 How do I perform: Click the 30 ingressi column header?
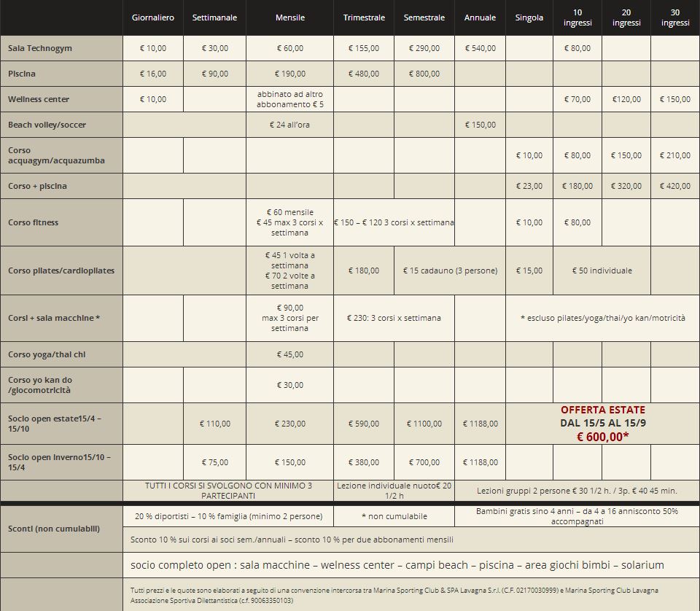click(674, 17)
